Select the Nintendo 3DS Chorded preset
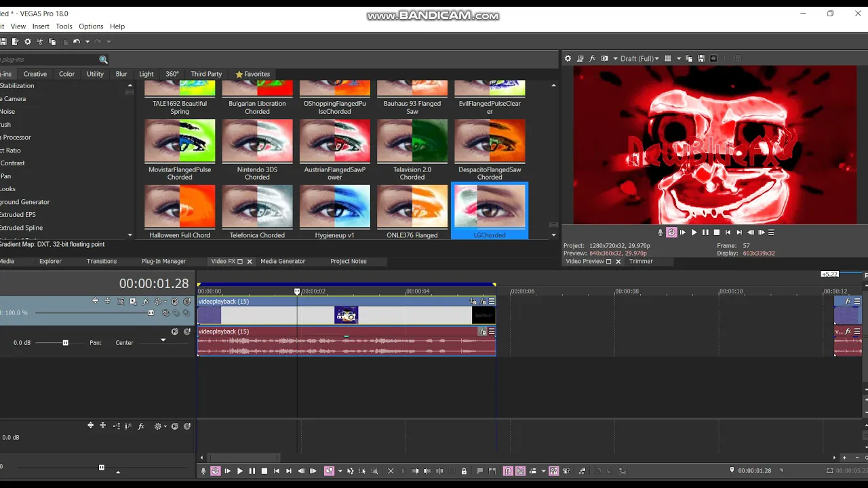The image size is (868, 488). pos(257,150)
